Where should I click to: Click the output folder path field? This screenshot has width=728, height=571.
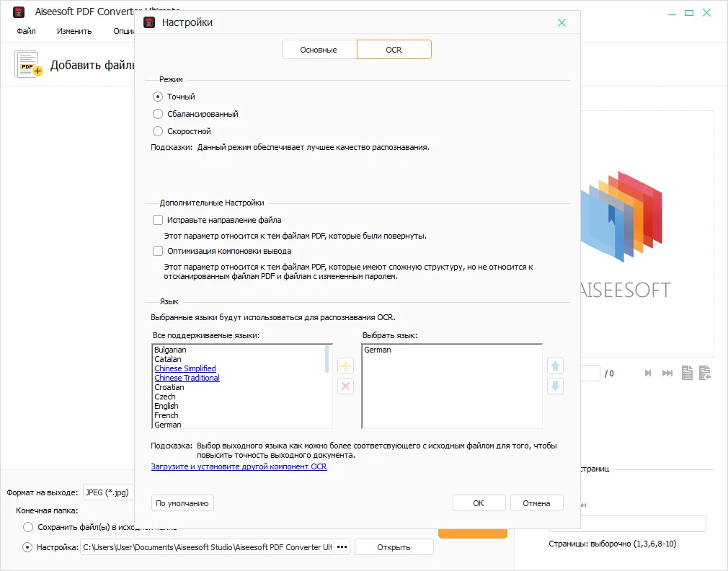click(207, 547)
